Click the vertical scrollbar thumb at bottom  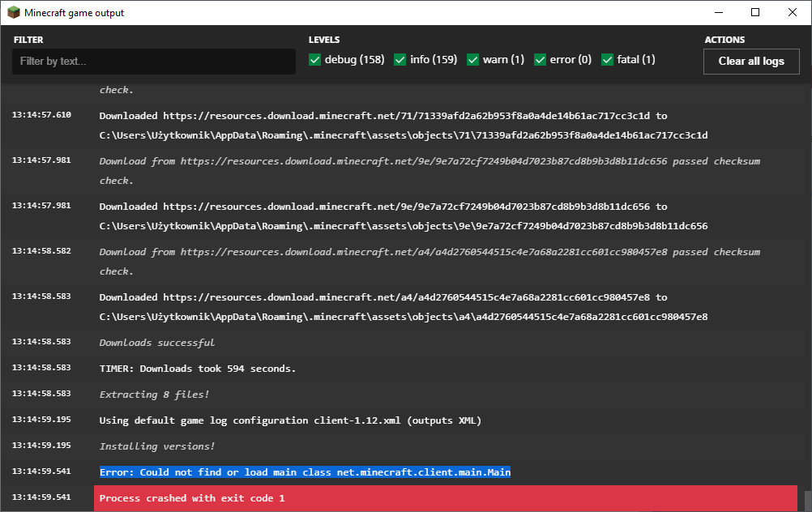pyautogui.click(x=807, y=501)
